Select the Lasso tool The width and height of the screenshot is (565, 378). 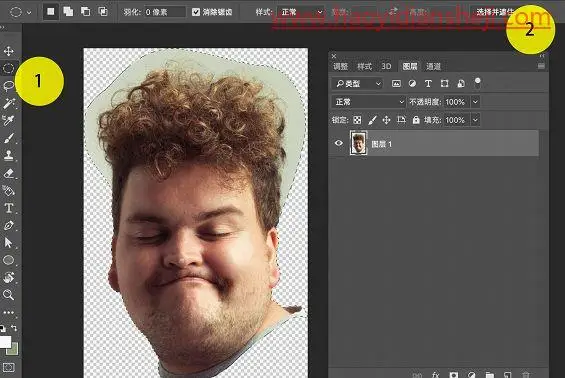[x=9, y=85]
